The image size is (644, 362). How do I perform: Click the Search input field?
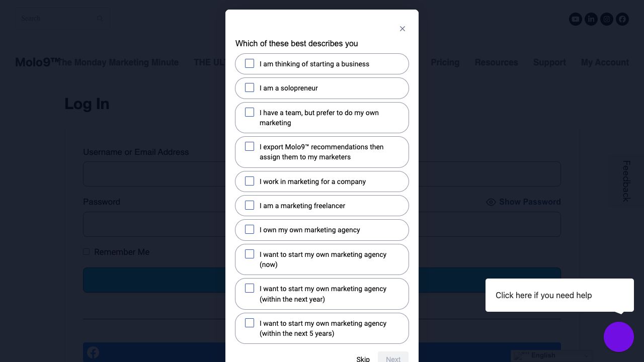click(x=55, y=19)
